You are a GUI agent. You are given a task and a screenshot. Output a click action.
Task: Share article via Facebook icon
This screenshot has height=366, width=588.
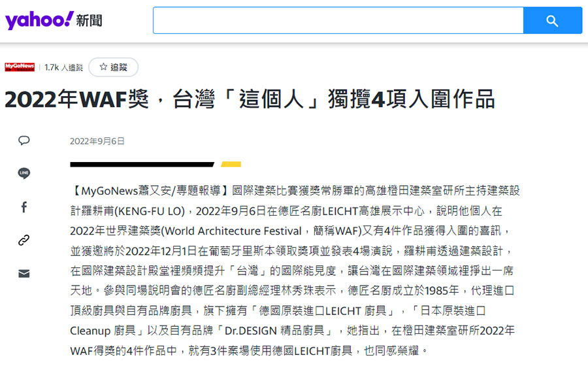tap(24, 207)
